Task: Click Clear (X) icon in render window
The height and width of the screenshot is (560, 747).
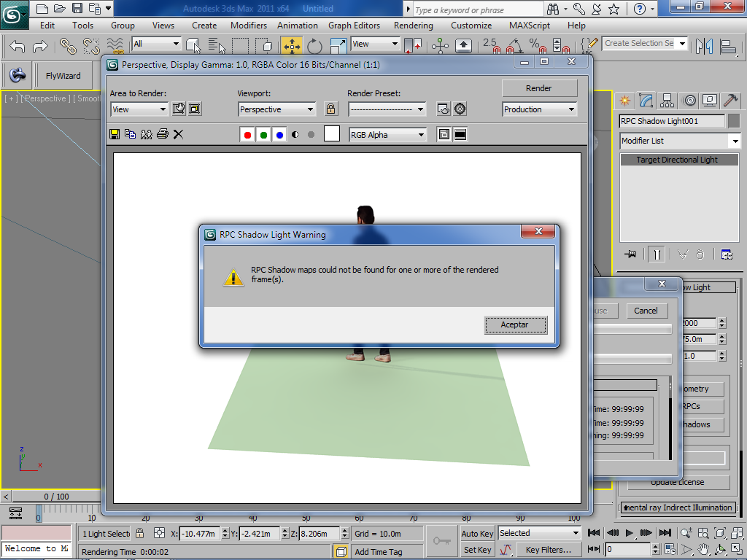Action: pos(178,134)
